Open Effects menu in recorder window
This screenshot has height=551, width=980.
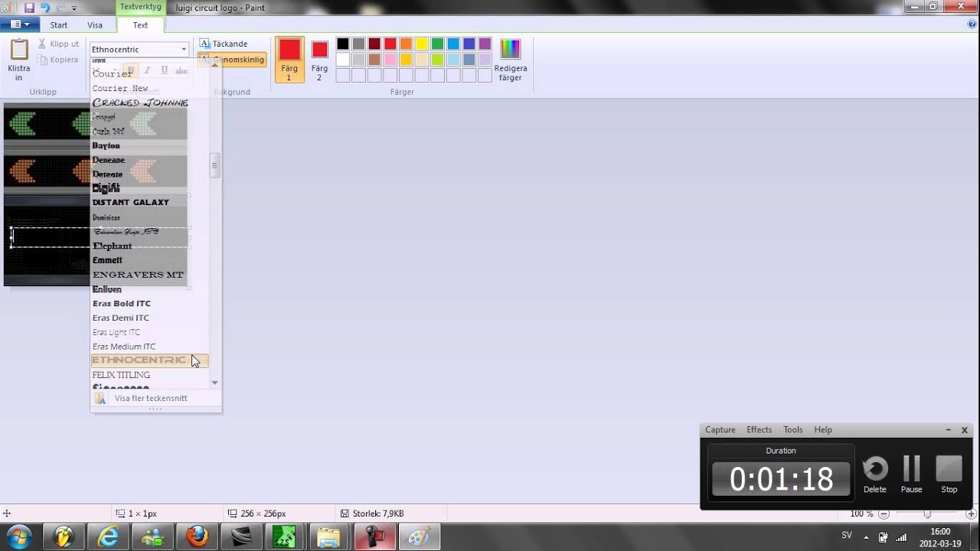point(759,429)
